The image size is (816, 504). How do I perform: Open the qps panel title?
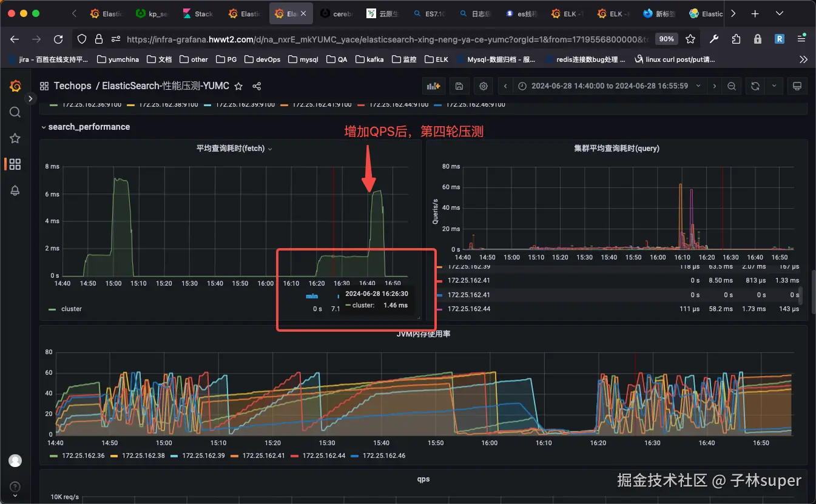(x=423, y=479)
